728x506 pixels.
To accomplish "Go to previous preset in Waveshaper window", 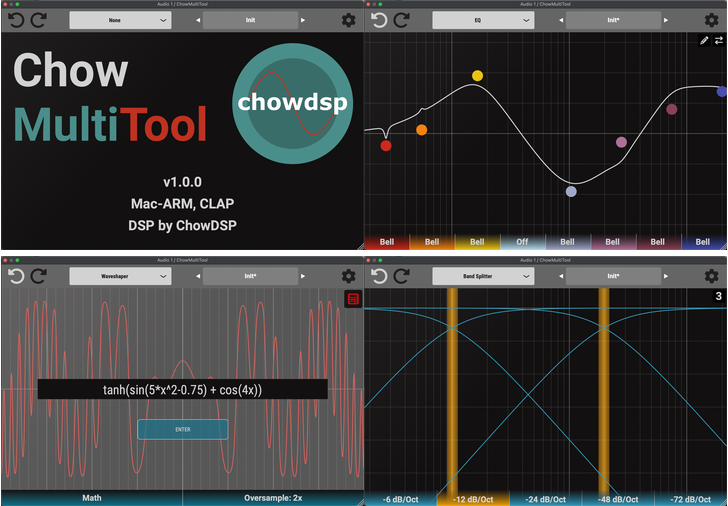I will pos(198,276).
